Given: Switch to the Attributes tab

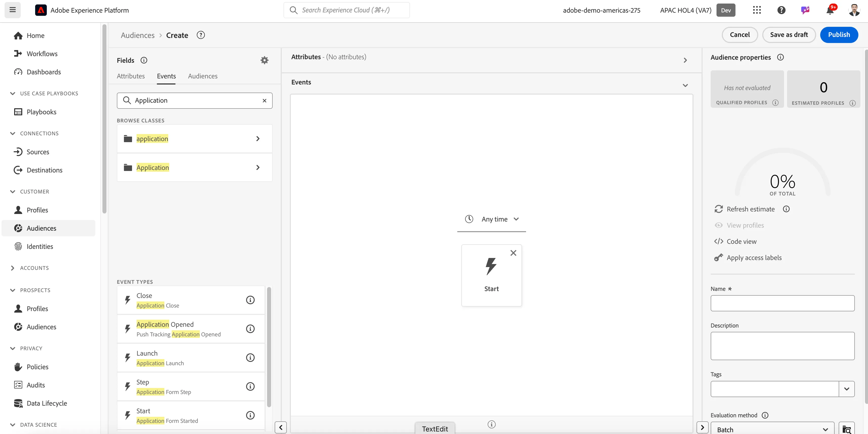Looking at the screenshot, I should tap(131, 76).
